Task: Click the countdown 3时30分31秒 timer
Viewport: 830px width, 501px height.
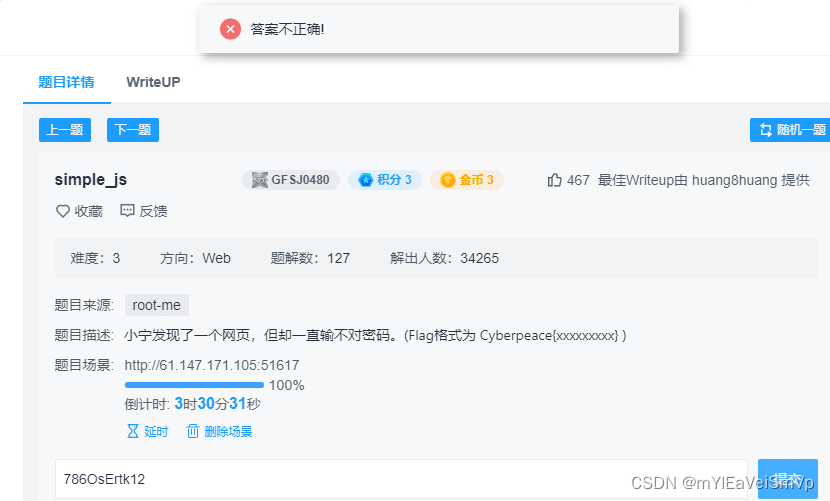Action: click(218, 404)
